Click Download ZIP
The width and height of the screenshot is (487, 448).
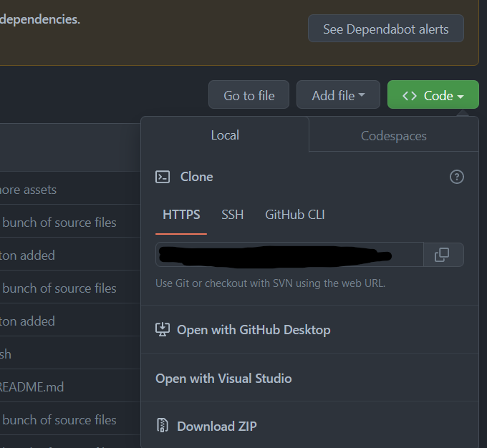tap(309, 426)
